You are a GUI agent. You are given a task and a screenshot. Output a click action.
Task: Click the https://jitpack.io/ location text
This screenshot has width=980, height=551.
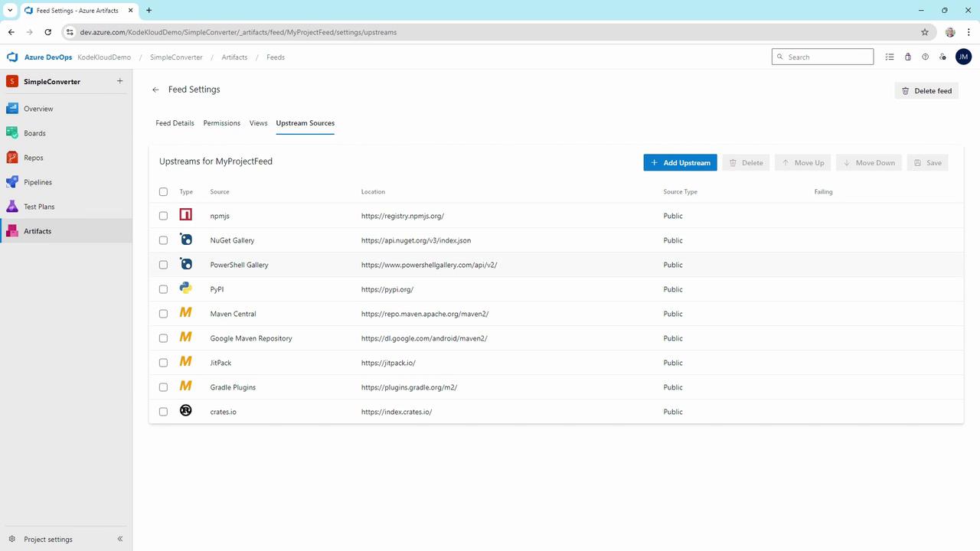[x=388, y=363]
